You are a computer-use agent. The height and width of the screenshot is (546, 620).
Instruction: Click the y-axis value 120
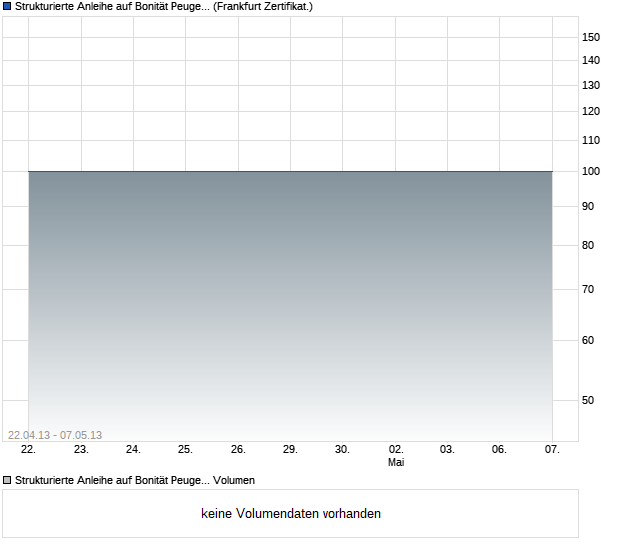[591, 111]
